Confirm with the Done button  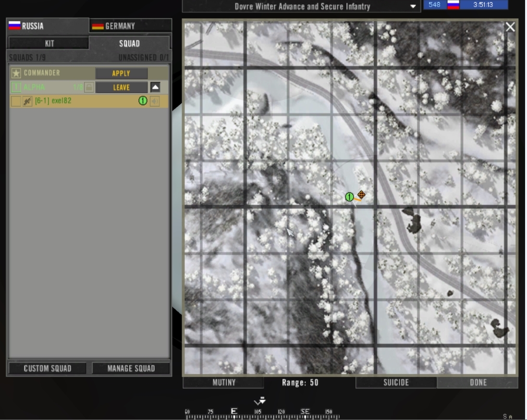pyautogui.click(x=478, y=383)
